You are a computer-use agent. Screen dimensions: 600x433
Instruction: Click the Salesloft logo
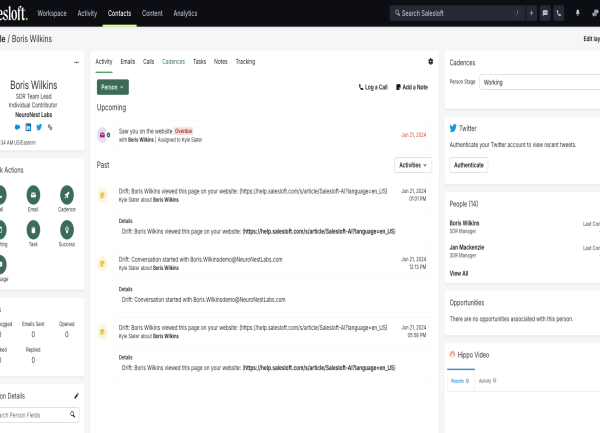pyautogui.click(x=13, y=13)
